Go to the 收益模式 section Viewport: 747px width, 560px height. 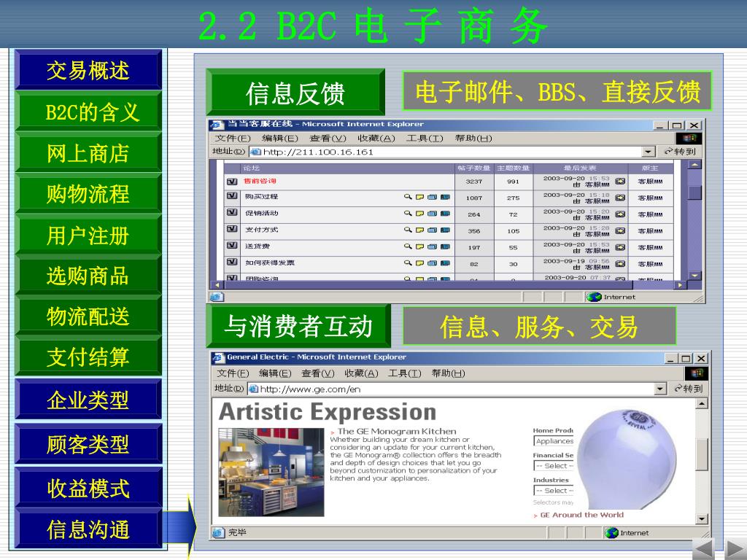tap(88, 488)
